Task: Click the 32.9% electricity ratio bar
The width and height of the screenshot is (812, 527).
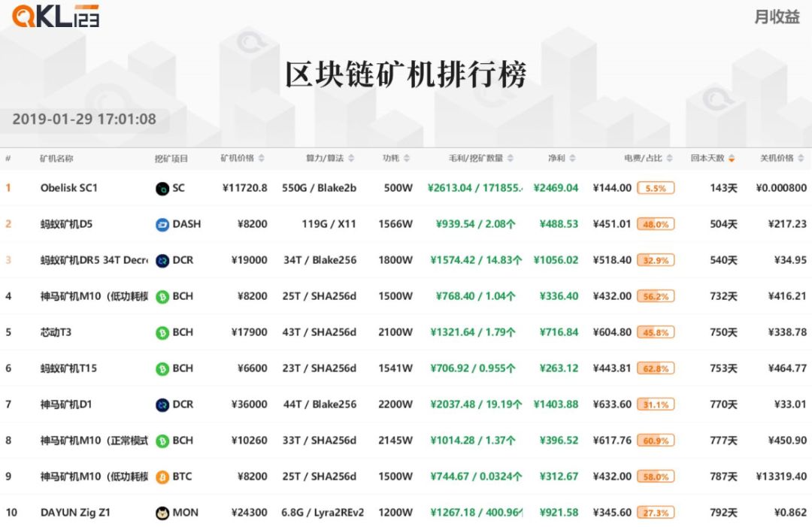Action: 656,260
